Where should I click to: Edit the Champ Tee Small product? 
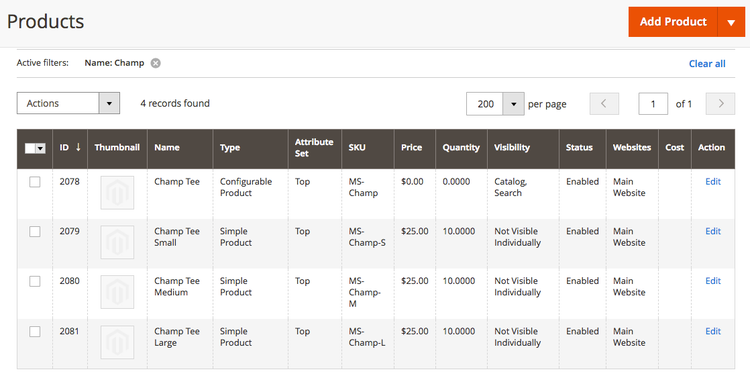(x=713, y=231)
